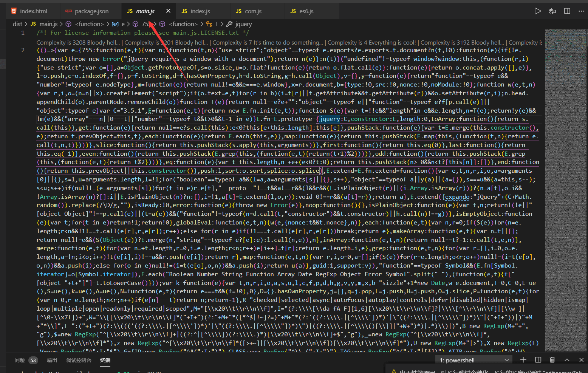Select the 终端 (Terminal) panel tab

pyautogui.click(x=105, y=360)
